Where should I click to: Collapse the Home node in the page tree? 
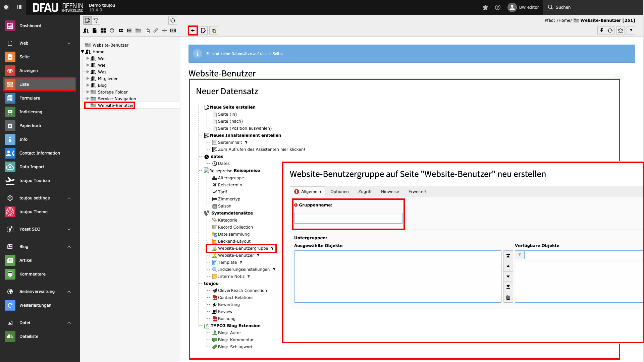coord(83,52)
